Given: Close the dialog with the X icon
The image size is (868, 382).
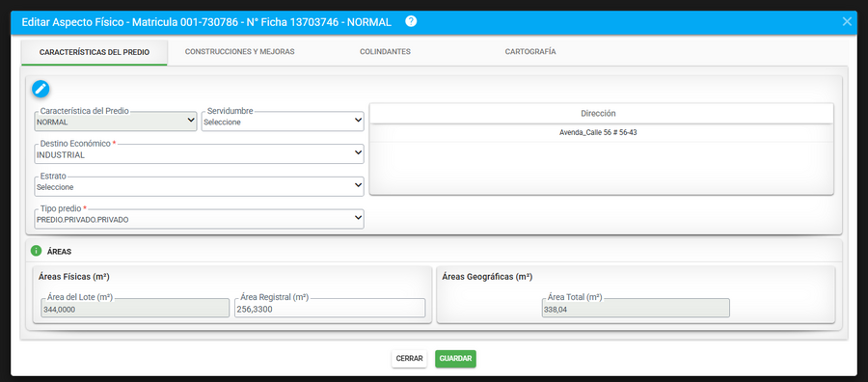Looking at the screenshot, I should tap(847, 21).
